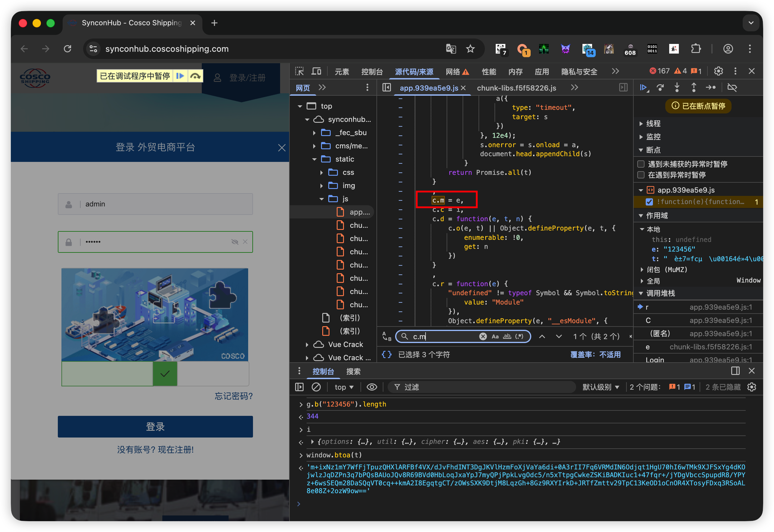Viewport: 774px width, 532px height.
Task: Click the console live expression eye icon
Action: [372, 387]
